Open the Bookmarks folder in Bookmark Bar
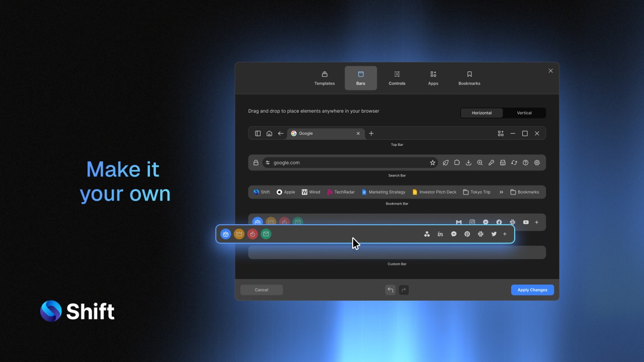 coord(524,192)
